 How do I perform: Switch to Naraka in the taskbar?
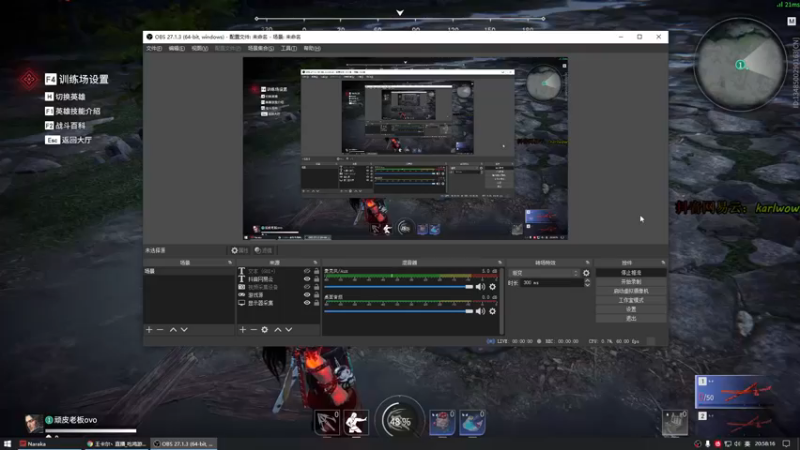[47, 444]
